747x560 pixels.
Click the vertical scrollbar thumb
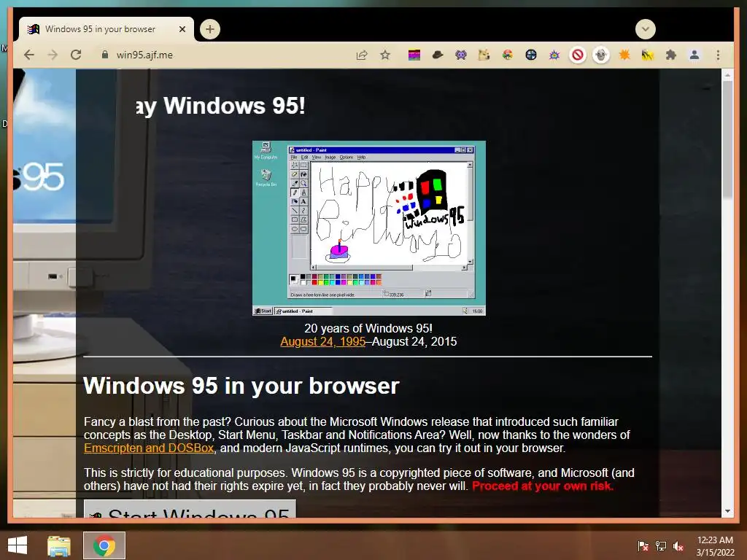point(727,140)
